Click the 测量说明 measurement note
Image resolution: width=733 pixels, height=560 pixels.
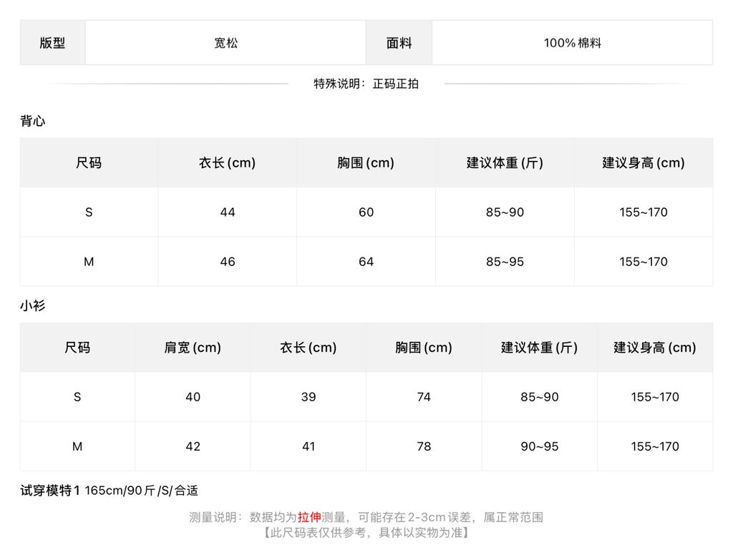(x=366, y=517)
